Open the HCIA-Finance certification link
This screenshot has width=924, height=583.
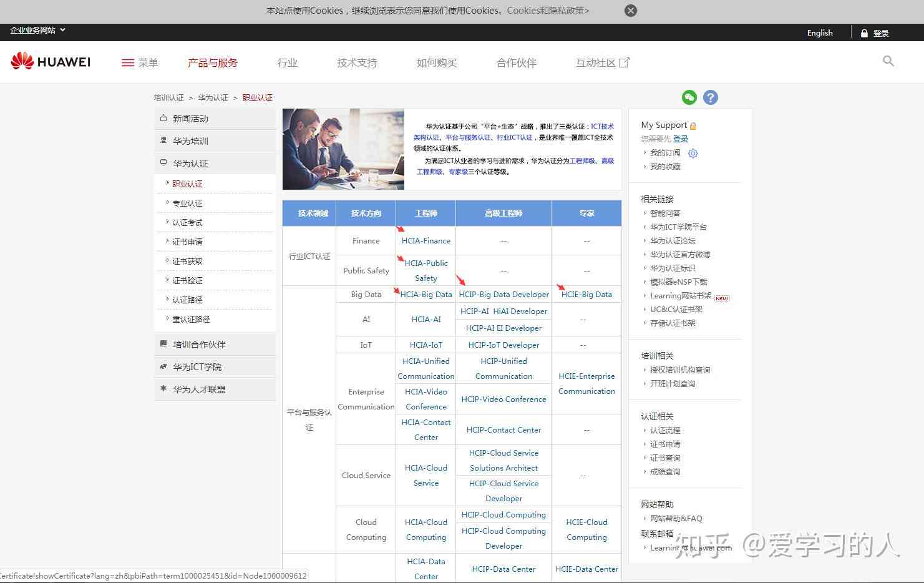(426, 240)
